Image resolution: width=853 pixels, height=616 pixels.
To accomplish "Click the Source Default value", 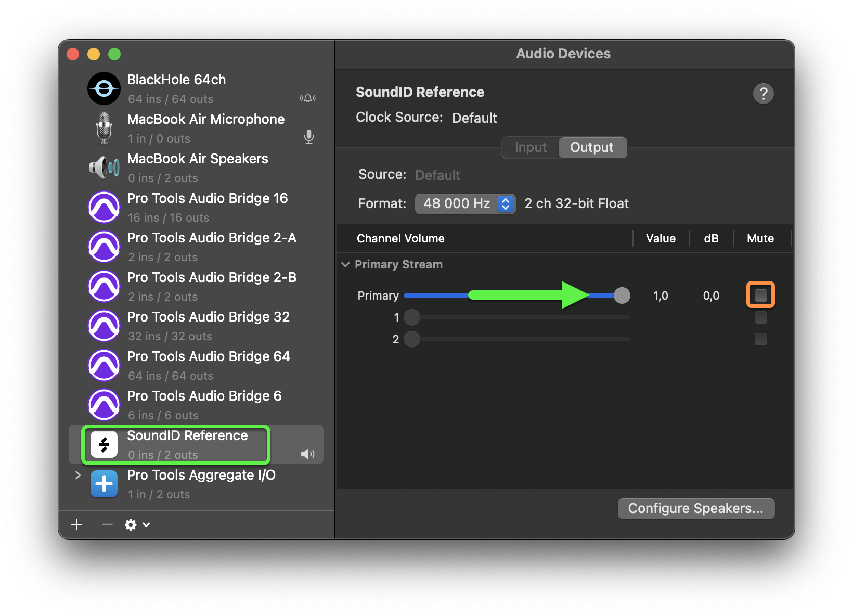I will 437,175.
